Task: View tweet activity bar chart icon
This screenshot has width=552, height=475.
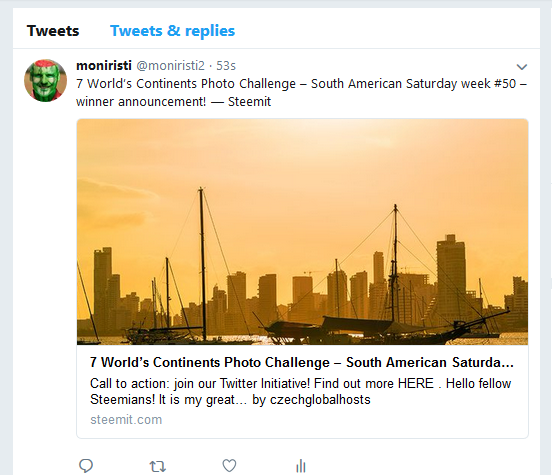Action: coord(301,465)
